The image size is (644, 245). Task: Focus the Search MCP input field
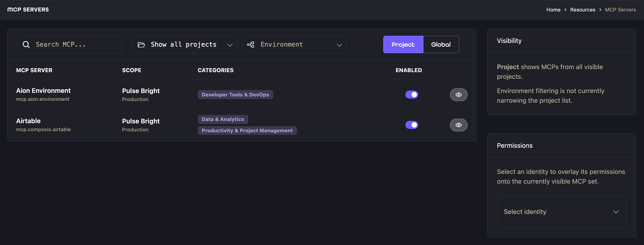click(70, 45)
